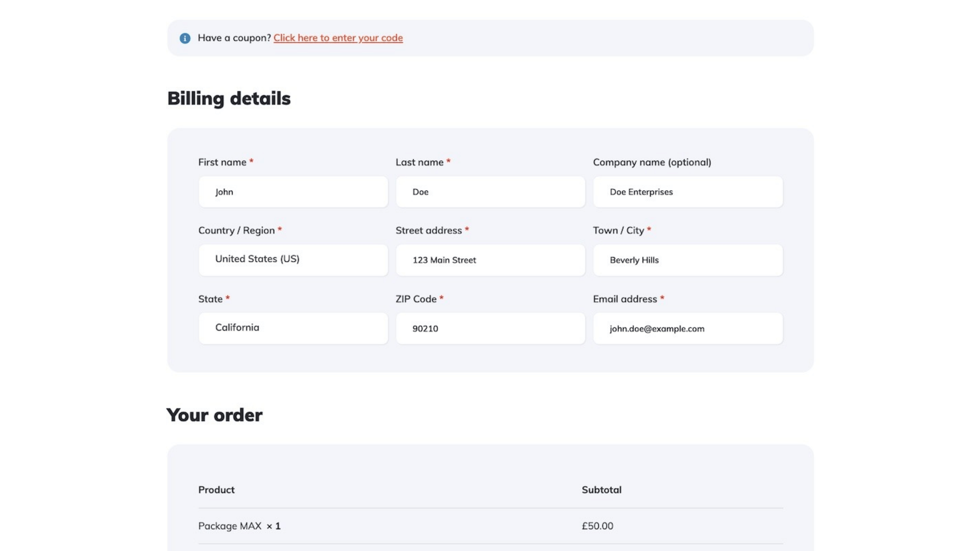Screen dimensions: 980x551
Task: Click the Town / City input field
Action: (x=687, y=260)
